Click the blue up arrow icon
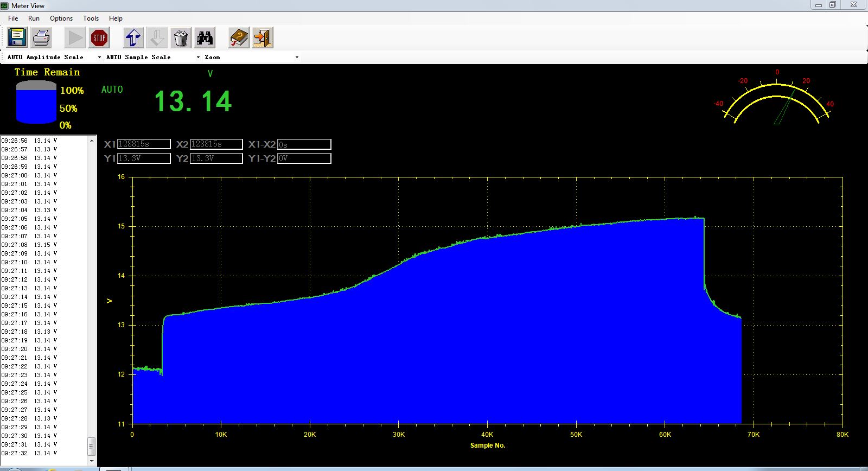This screenshot has height=471, width=868. tap(133, 38)
